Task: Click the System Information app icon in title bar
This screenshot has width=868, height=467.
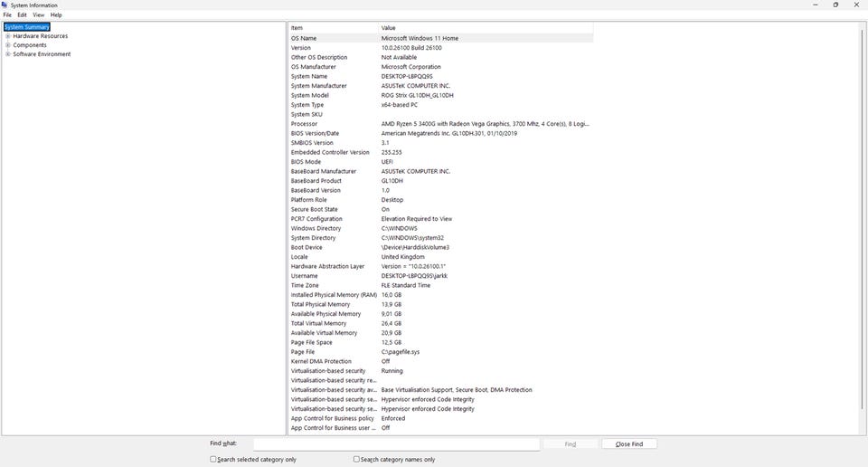Action: [5, 5]
